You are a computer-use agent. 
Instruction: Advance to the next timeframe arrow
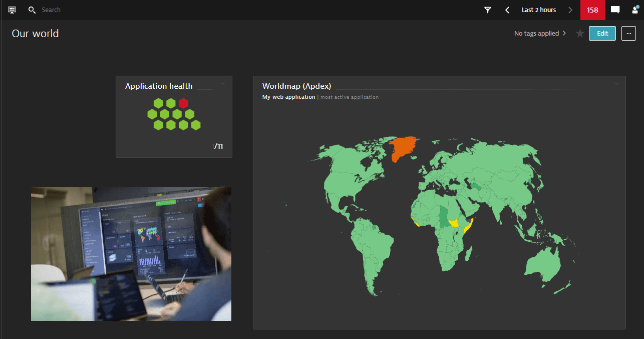coord(570,10)
